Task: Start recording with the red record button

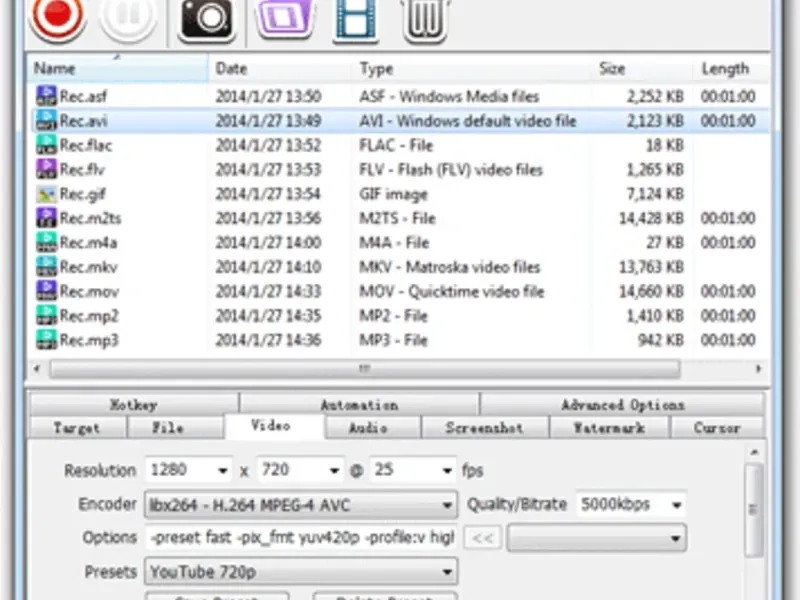Action: pyautogui.click(x=57, y=17)
